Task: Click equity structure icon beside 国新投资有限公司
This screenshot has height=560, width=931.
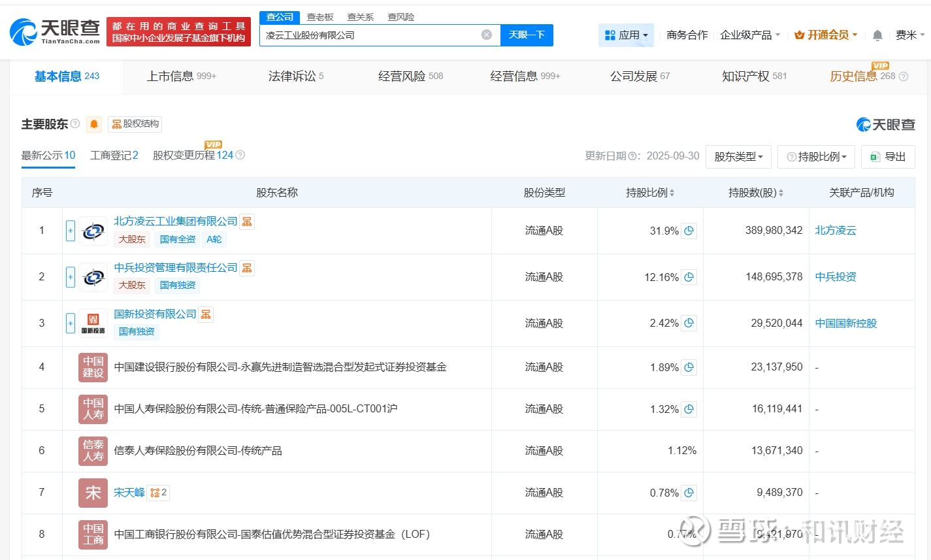Action: [206, 314]
